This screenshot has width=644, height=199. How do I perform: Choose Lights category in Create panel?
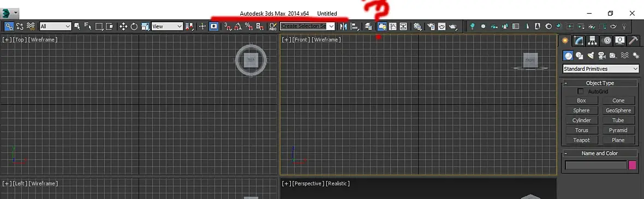click(591, 56)
